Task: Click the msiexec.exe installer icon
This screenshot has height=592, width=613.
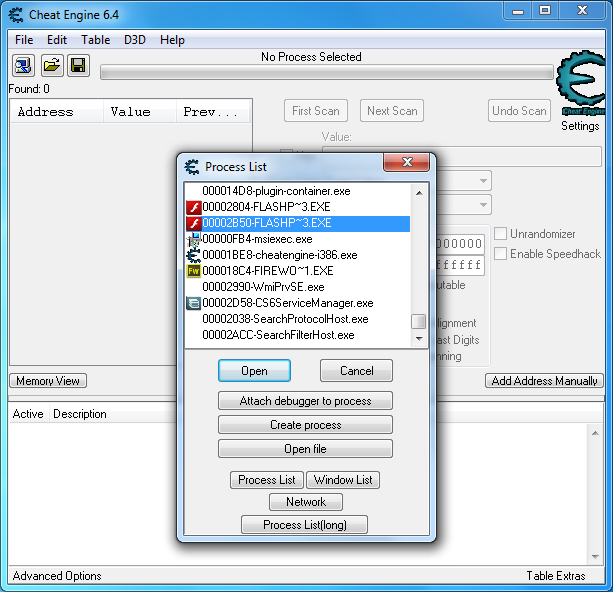Action: pos(194,239)
